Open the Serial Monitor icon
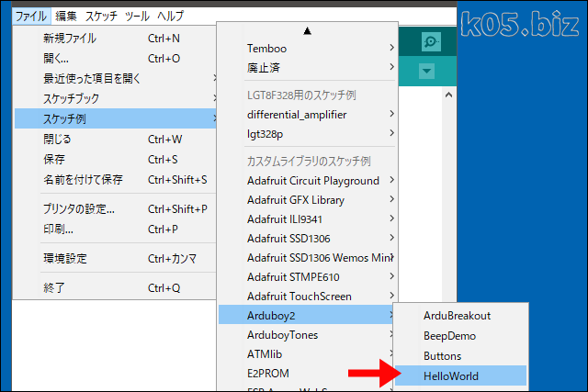The width and height of the screenshot is (588, 392). coord(431,41)
